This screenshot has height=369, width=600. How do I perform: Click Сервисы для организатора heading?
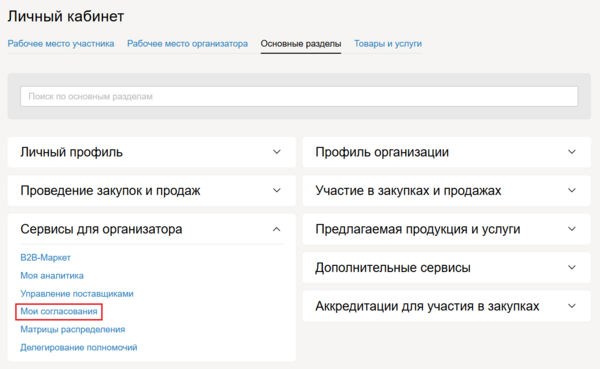pyautogui.click(x=101, y=229)
